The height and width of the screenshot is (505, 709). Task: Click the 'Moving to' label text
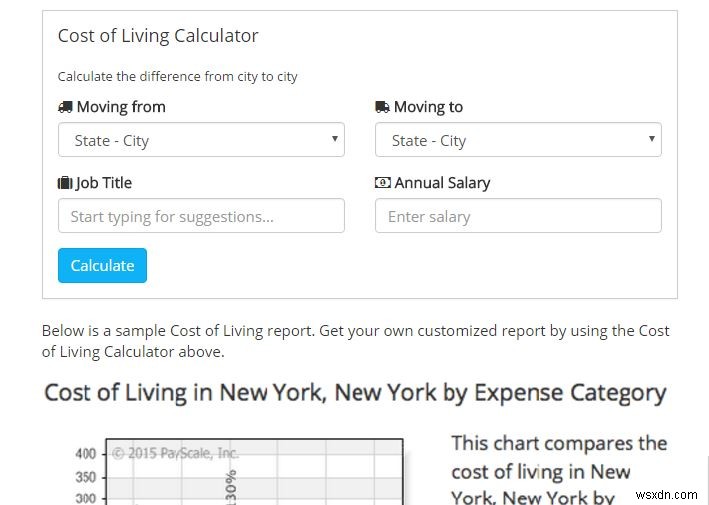pos(428,107)
